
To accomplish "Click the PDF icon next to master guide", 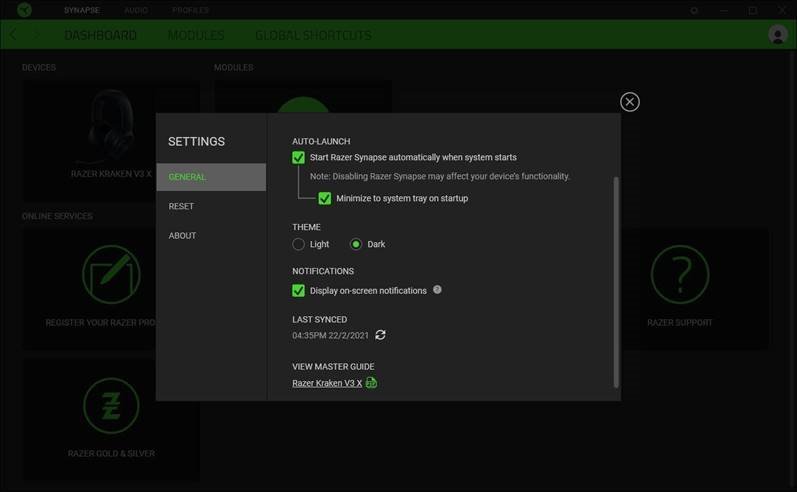I will tap(372, 383).
